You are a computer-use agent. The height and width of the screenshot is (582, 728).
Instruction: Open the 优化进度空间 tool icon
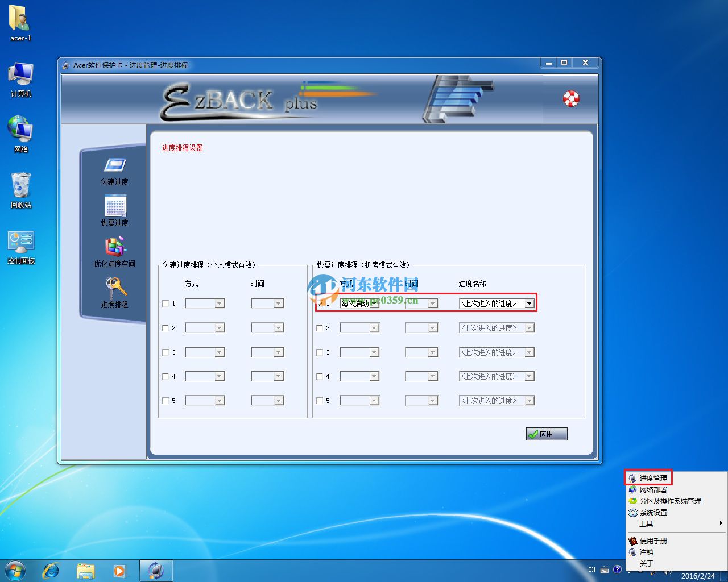click(115, 247)
